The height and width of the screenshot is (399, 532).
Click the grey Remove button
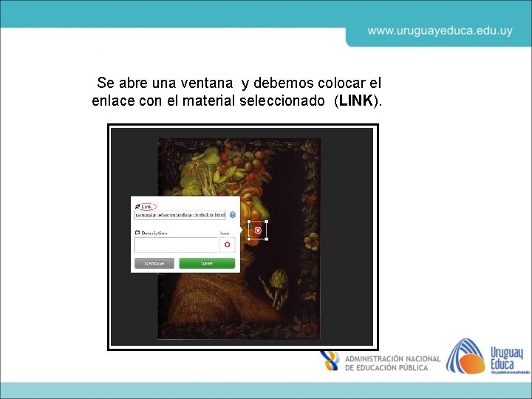click(154, 263)
